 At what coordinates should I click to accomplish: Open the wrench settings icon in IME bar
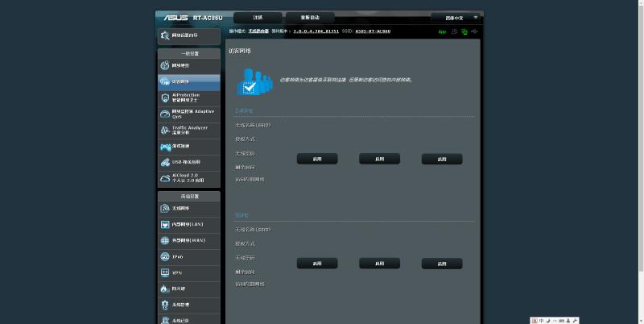pyautogui.click(x=575, y=321)
